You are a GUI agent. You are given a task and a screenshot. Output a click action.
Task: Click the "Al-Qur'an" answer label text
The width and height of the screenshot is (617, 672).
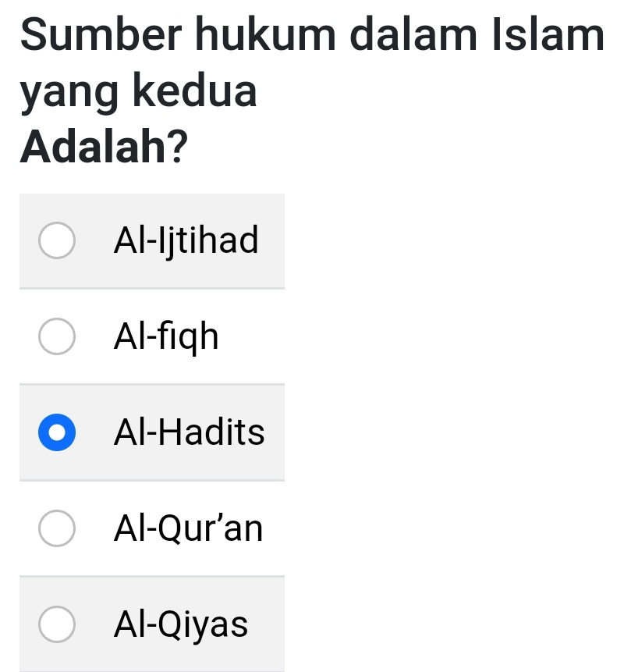[x=189, y=529]
